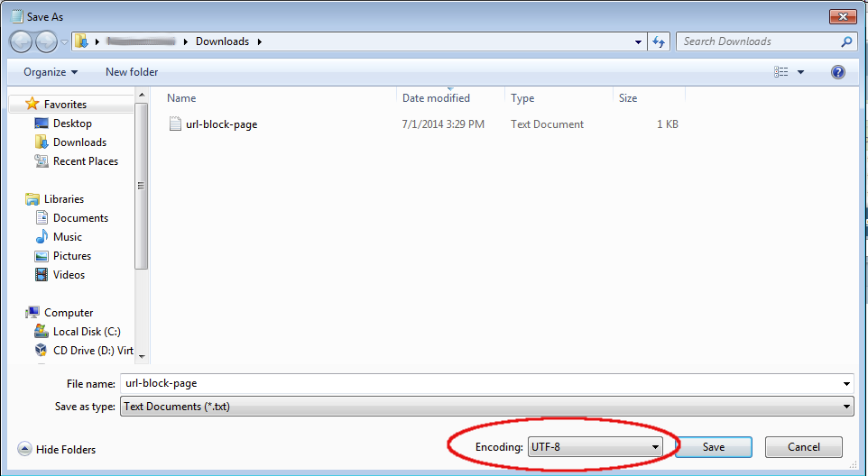Click the Documents library icon
This screenshot has width=868, height=476.
coord(41,217)
